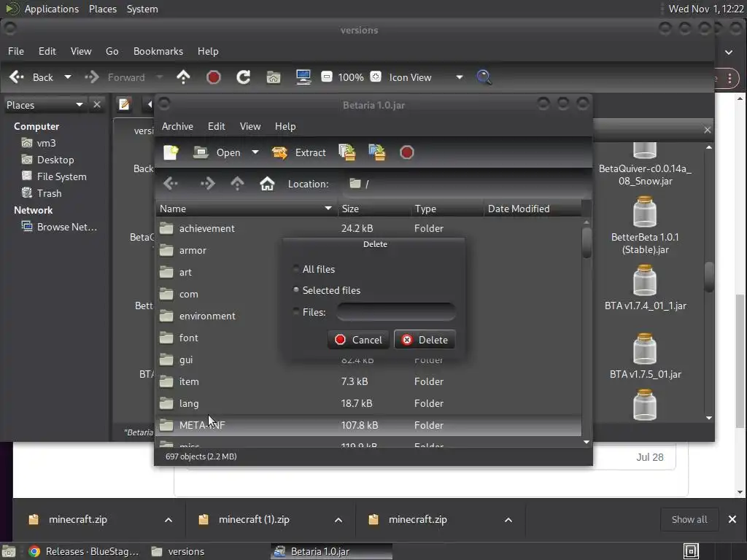Open the Computer icon in file manager toolbar
Screen dimensions: 747x560
[x=303, y=77]
